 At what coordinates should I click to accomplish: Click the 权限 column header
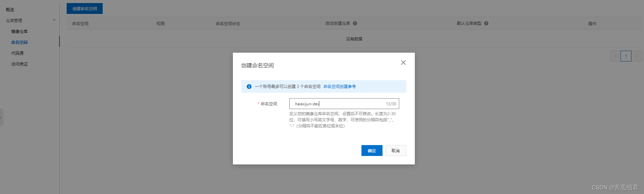[160, 23]
